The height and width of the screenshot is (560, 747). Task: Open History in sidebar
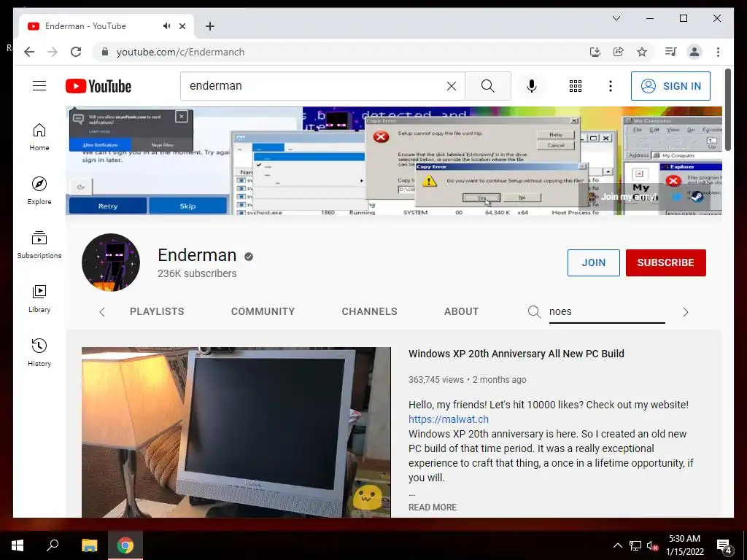point(39,353)
